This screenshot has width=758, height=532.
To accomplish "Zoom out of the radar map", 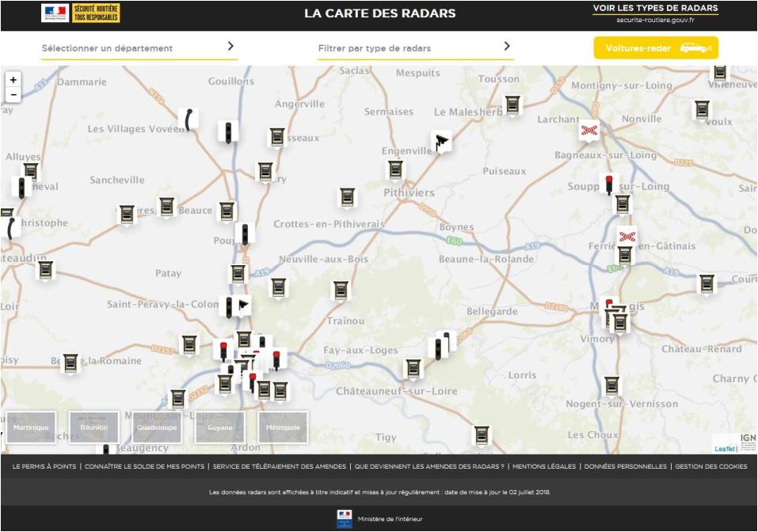I will [x=13, y=94].
